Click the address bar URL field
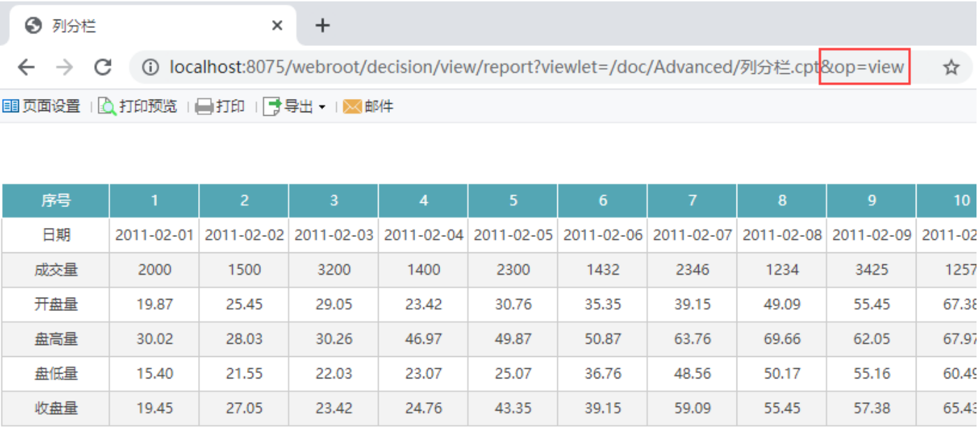This screenshot has width=980, height=428. coord(536,68)
